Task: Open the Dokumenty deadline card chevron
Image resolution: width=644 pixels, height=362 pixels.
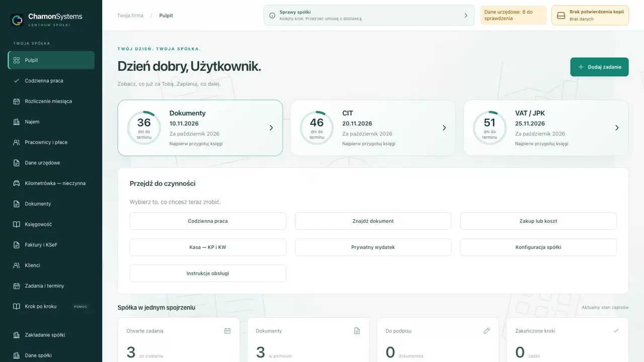Action: 271,128
